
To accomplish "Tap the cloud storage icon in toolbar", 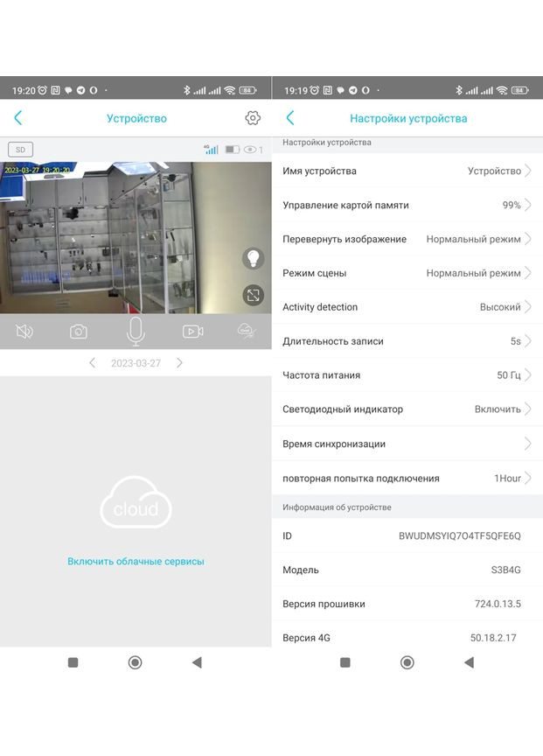I will coord(247,331).
